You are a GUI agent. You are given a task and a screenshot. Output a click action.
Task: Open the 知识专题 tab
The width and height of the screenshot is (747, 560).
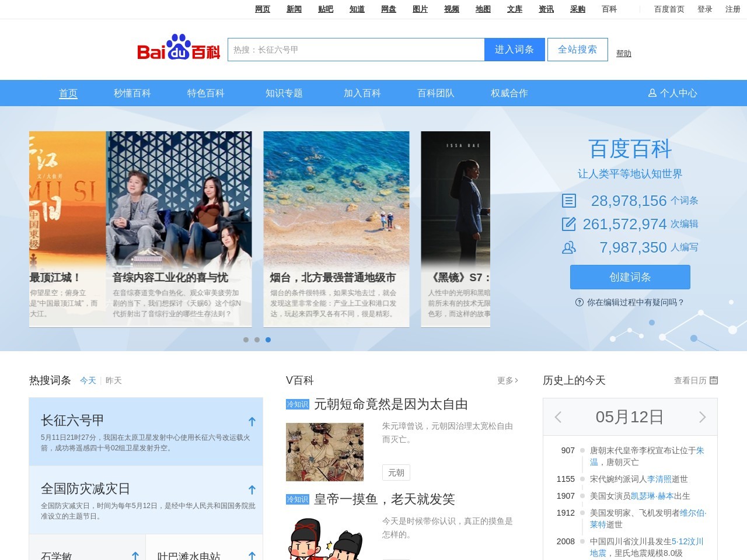(x=284, y=93)
